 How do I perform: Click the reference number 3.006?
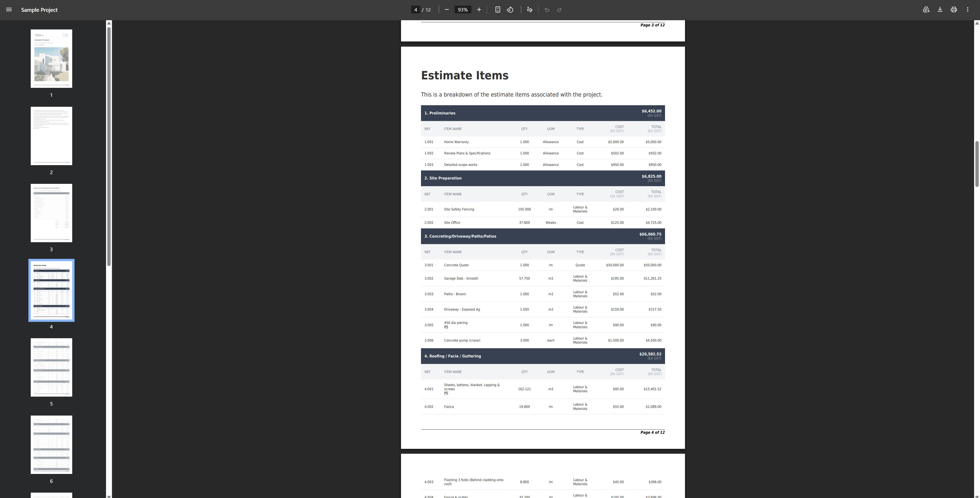pos(429,341)
